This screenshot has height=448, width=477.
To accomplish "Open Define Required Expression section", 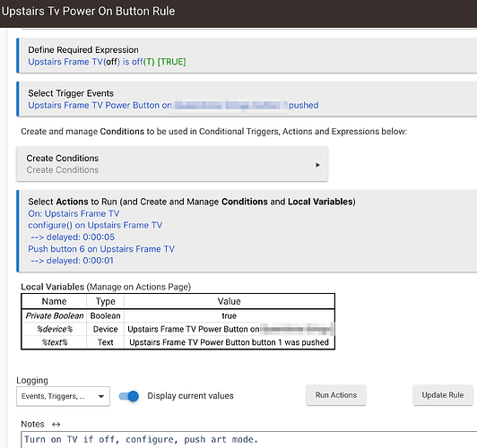I will (x=247, y=56).
